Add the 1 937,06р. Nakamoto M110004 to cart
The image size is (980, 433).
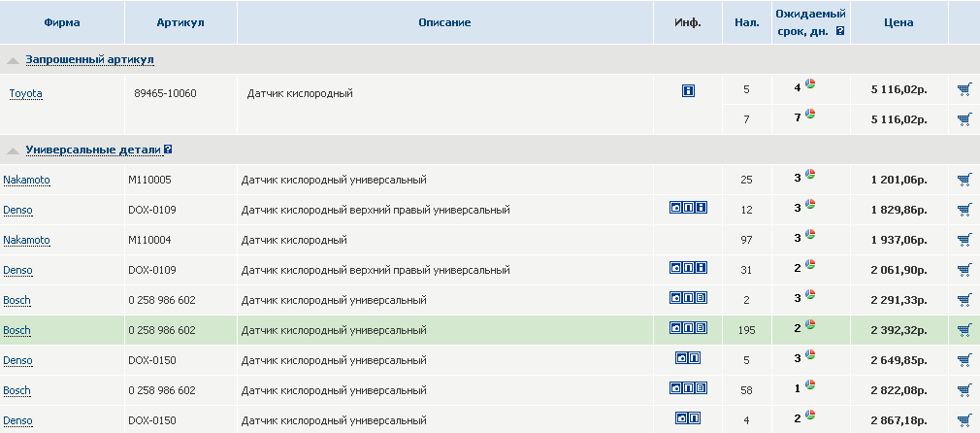pyautogui.click(x=964, y=240)
